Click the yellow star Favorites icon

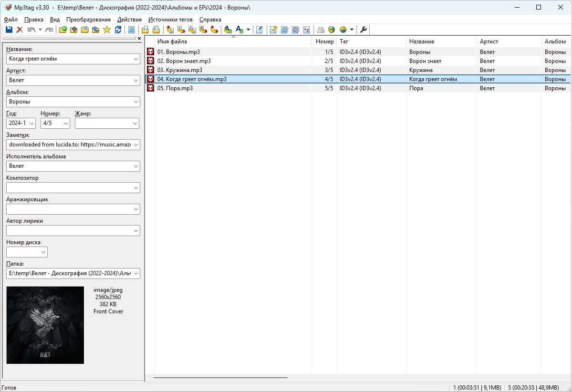(106, 30)
